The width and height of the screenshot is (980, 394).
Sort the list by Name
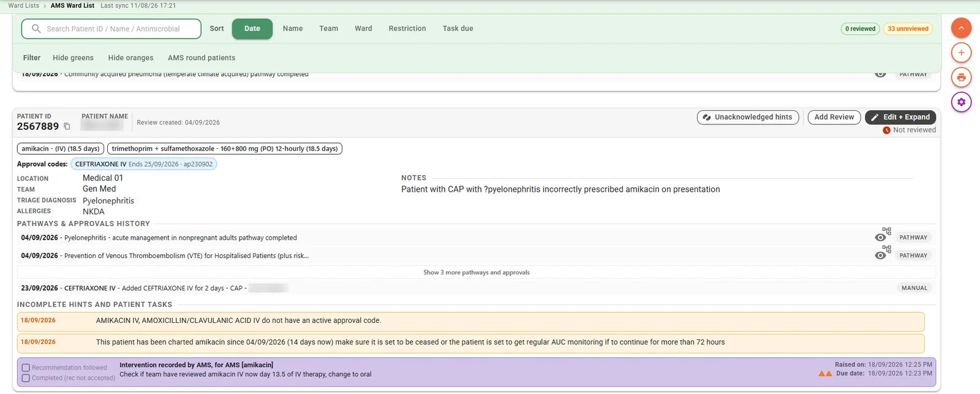[293, 29]
